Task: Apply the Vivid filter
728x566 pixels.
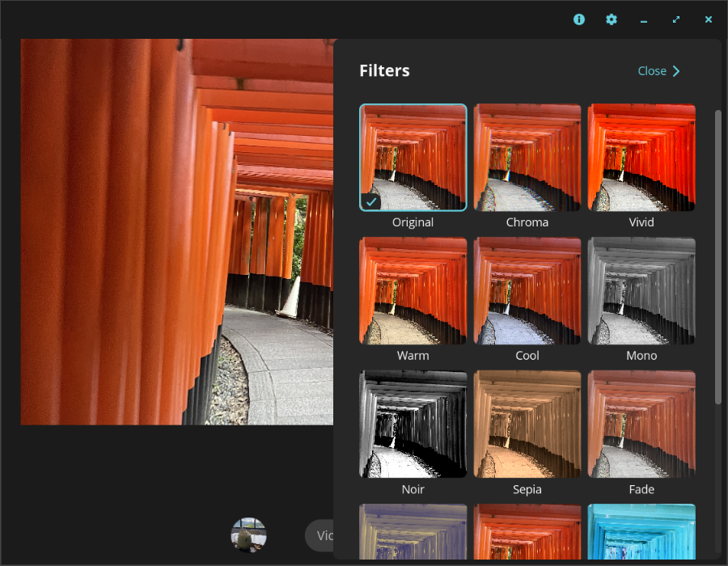Action: (x=641, y=158)
